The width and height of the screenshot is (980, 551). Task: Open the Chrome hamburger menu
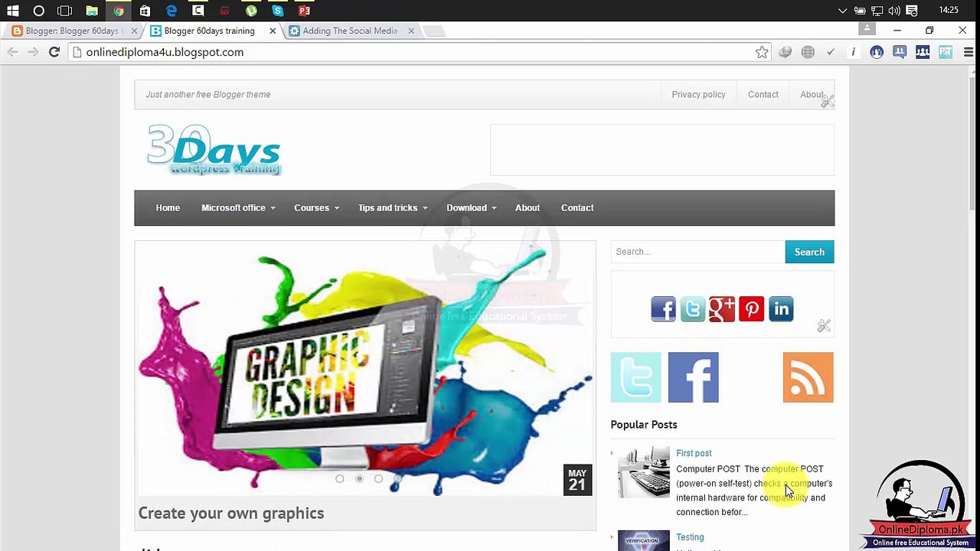969,52
